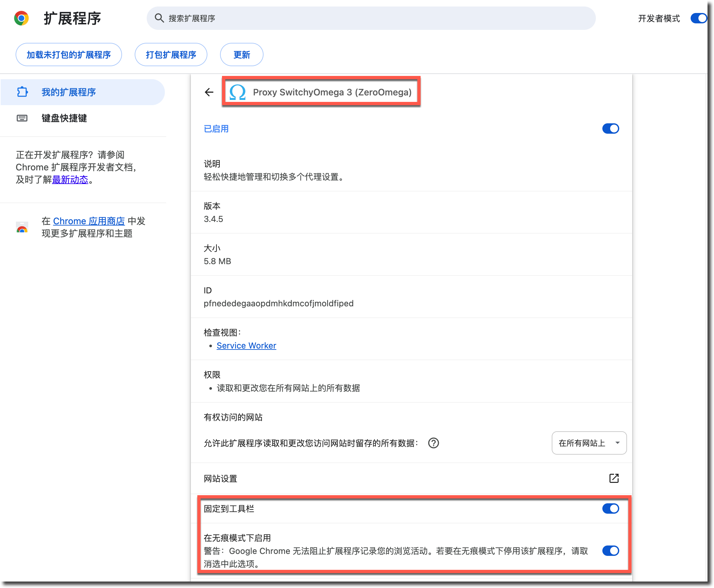Click Load unpacked extension button

tap(69, 55)
